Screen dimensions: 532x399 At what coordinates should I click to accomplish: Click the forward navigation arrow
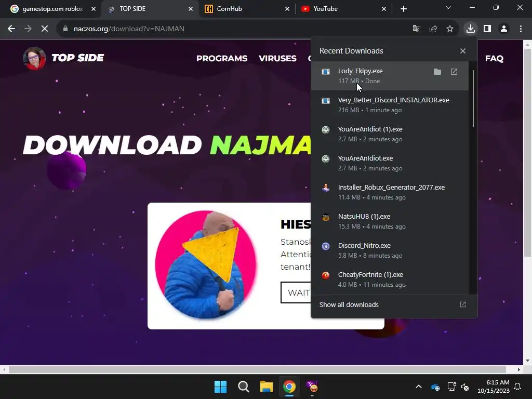(28, 29)
